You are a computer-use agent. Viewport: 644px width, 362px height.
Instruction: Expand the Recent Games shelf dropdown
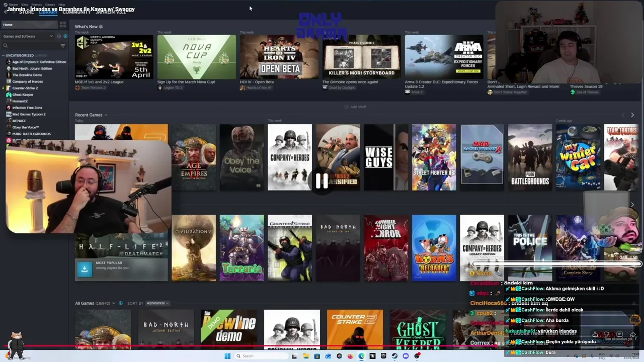[x=106, y=115]
